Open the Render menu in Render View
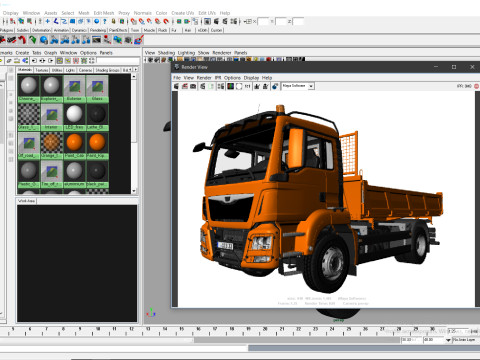This screenshot has height=360, width=480. 204,78
